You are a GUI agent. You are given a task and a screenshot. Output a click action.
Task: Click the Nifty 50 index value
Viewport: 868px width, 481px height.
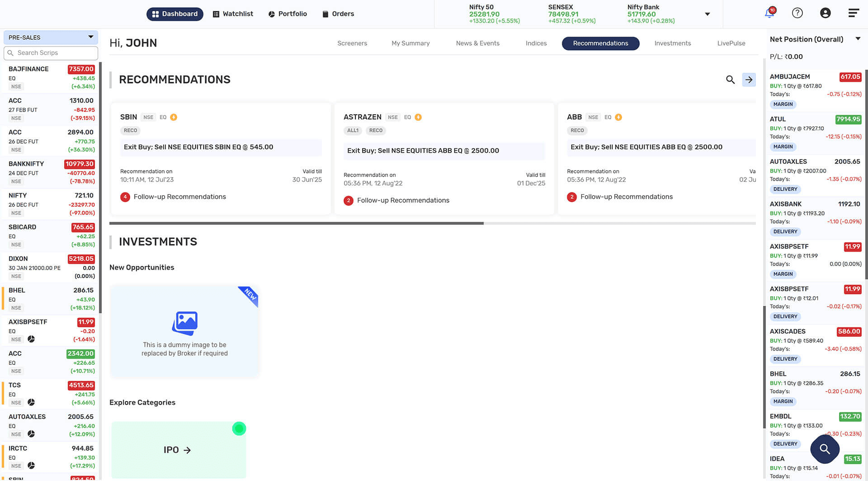pos(484,14)
